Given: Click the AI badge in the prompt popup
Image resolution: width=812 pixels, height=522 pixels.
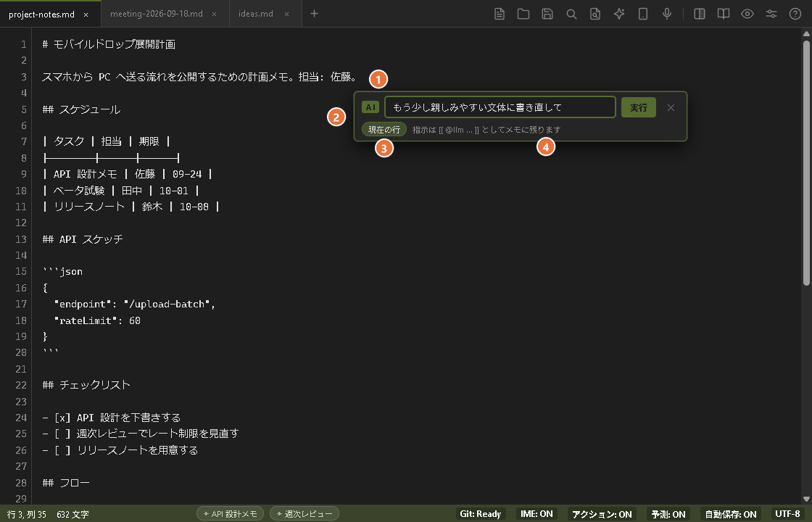Looking at the screenshot, I should coord(370,107).
